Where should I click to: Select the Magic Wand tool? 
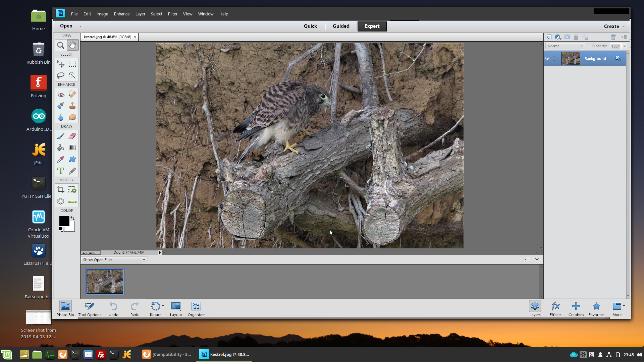(72, 75)
